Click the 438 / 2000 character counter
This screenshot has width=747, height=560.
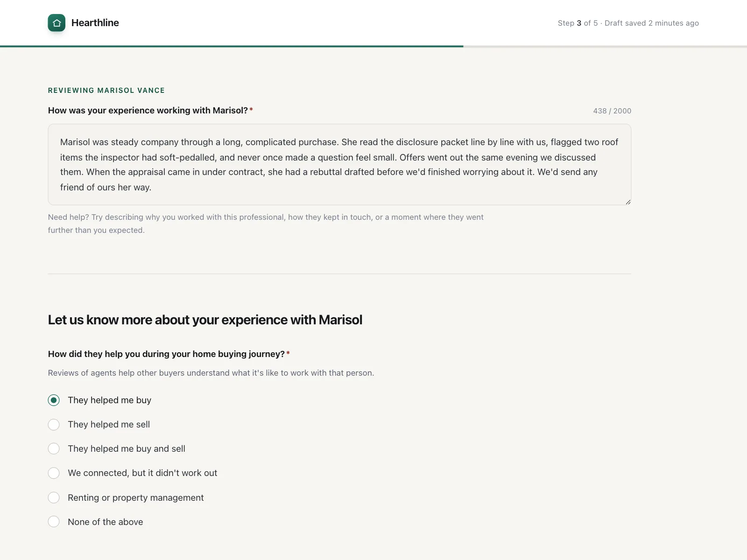[x=612, y=111]
